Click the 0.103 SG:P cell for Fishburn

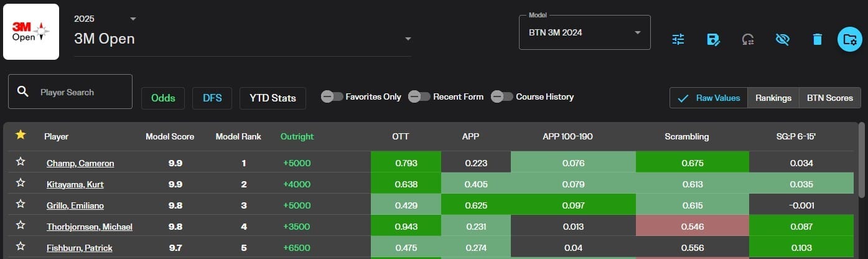pyautogui.click(x=801, y=247)
